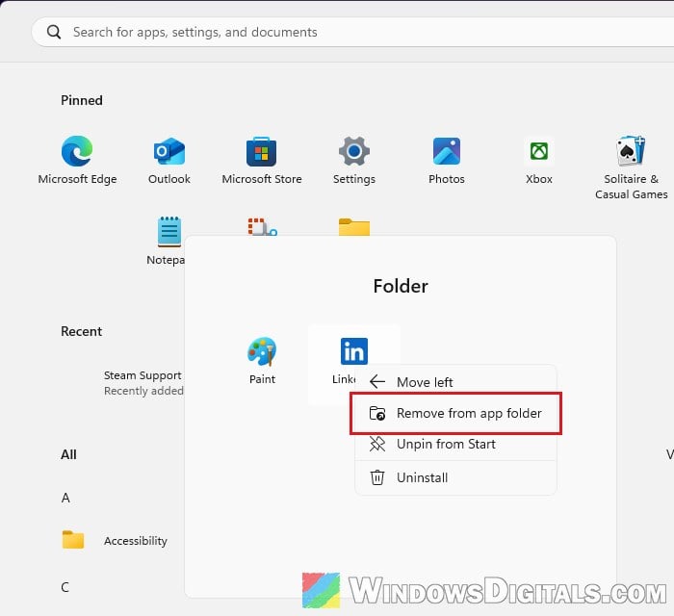Open Steam Support recent item
The height and width of the screenshot is (616, 674).
click(x=143, y=383)
